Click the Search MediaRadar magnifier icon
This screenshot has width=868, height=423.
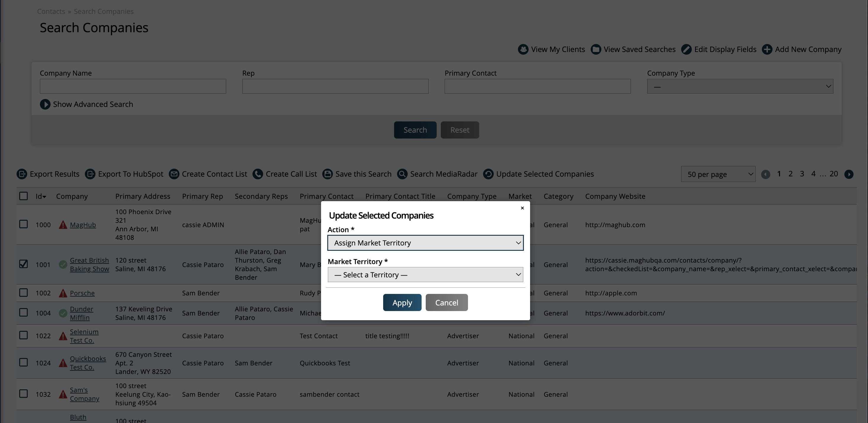tap(402, 174)
